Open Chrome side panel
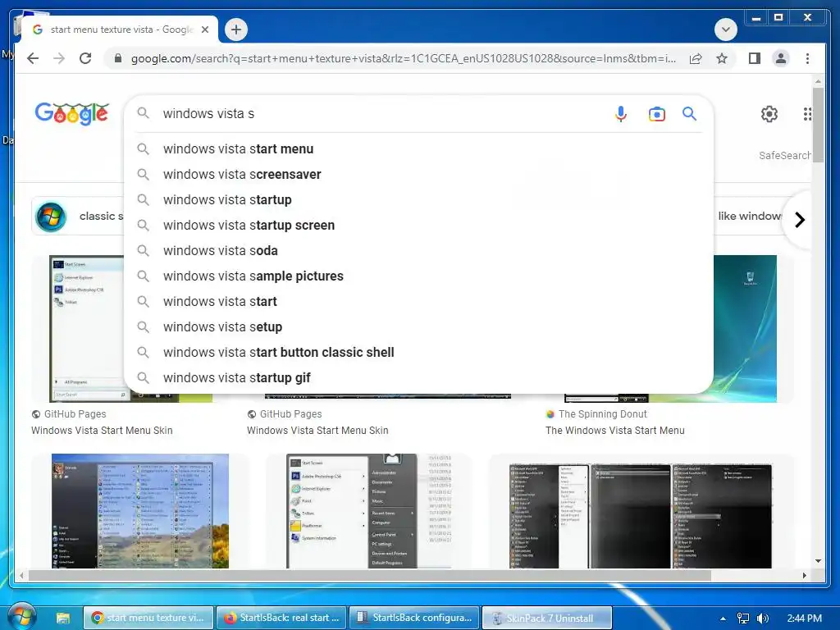Screen dimensions: 840x630 [755, 58]
